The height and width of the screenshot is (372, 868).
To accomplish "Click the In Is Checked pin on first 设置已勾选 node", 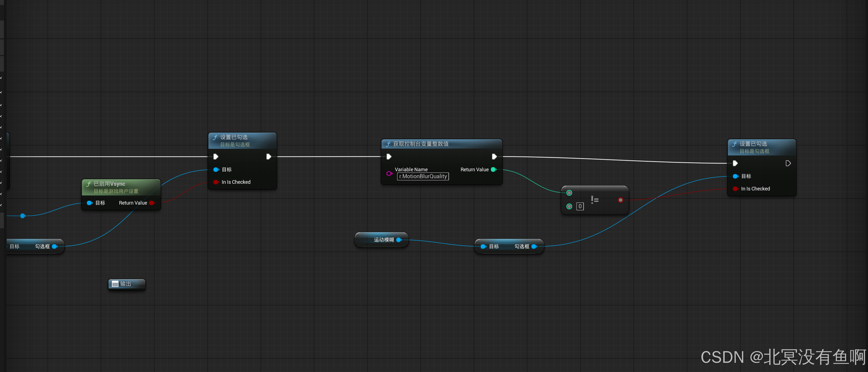I will tap(216, 182).
